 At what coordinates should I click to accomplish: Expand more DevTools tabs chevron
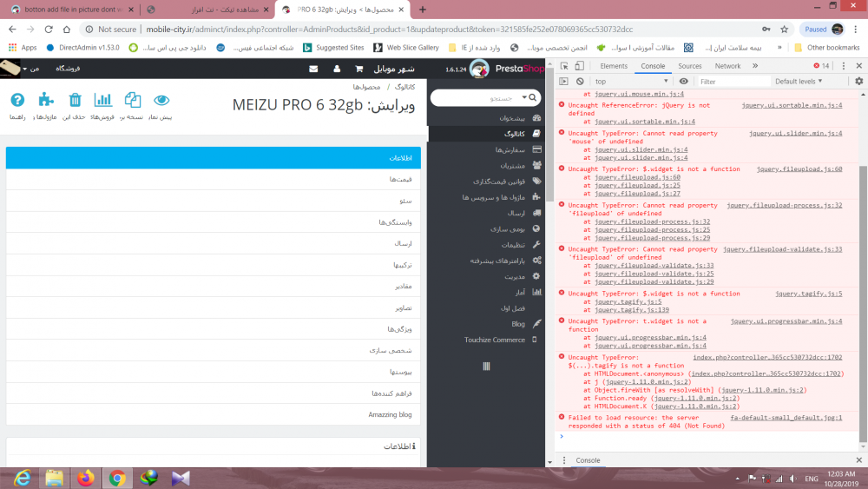coord(755,66)
